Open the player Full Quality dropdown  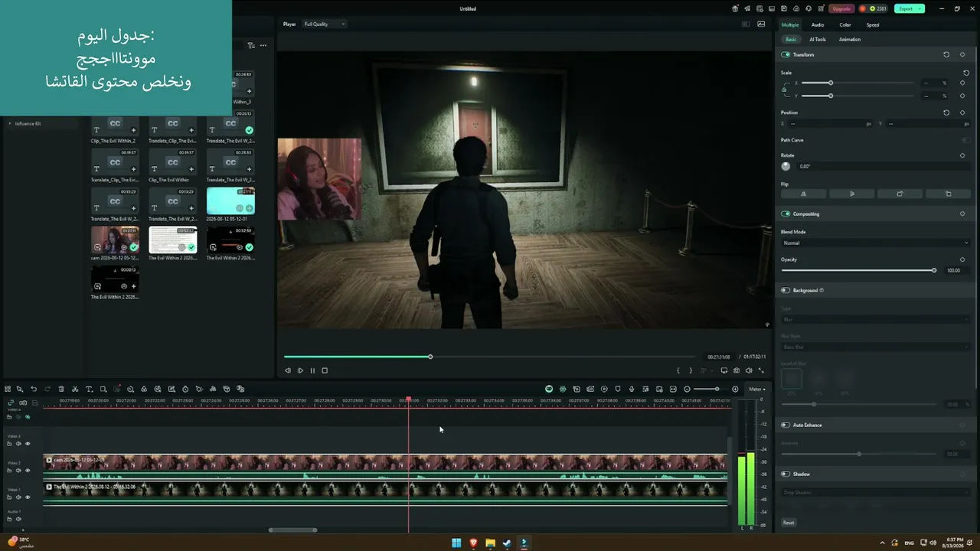click(x=325, y=24)
